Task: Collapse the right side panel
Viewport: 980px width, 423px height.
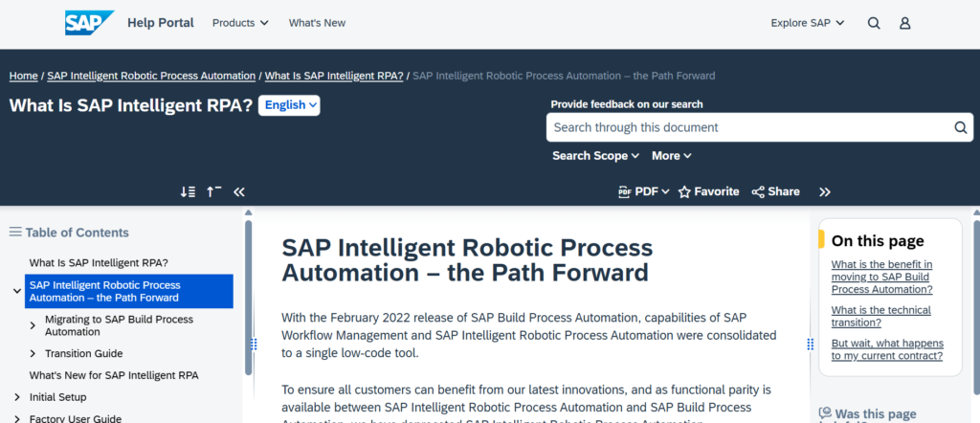Action: coord(825,191)
